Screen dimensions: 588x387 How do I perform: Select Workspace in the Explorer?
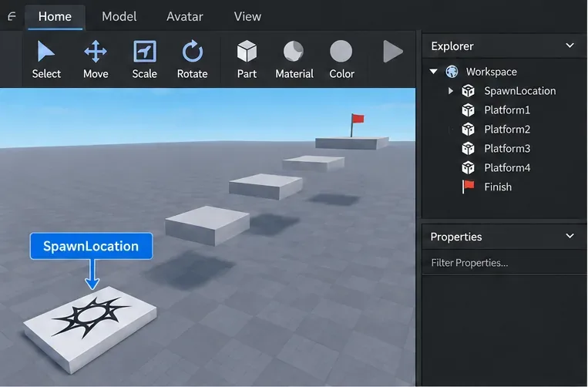point(491,72)
